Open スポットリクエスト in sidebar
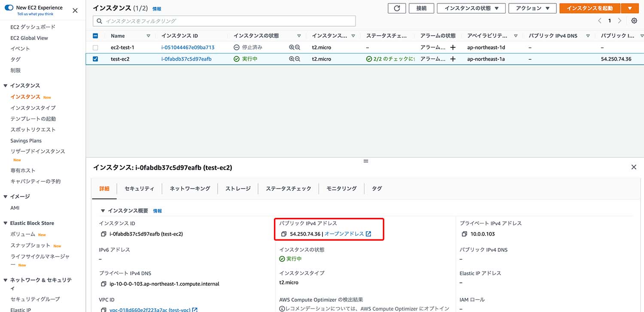This screenshot has width=644, height=312. click(33, 129)
